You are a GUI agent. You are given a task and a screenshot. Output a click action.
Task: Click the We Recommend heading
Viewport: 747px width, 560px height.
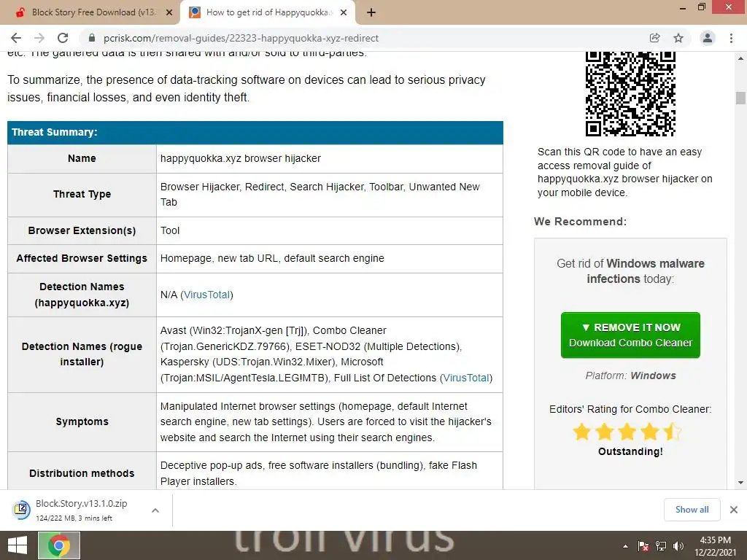pyautogui.click(x=580, y=222)
